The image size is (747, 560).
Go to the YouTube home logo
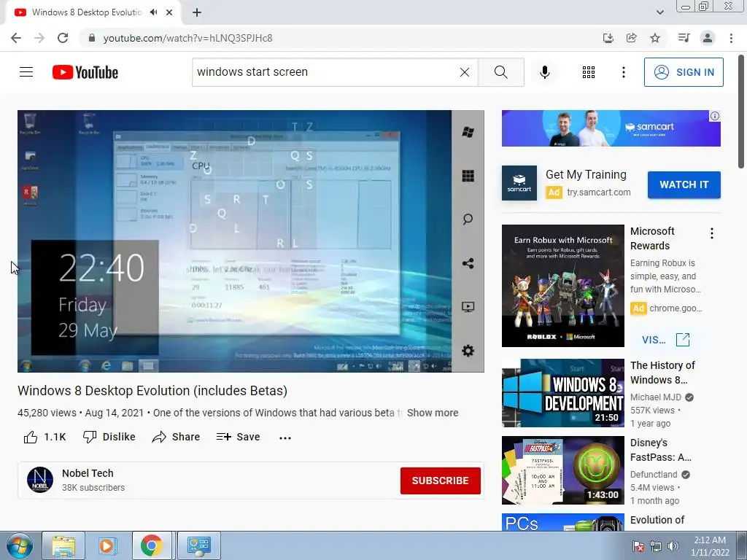pos(85,72)
